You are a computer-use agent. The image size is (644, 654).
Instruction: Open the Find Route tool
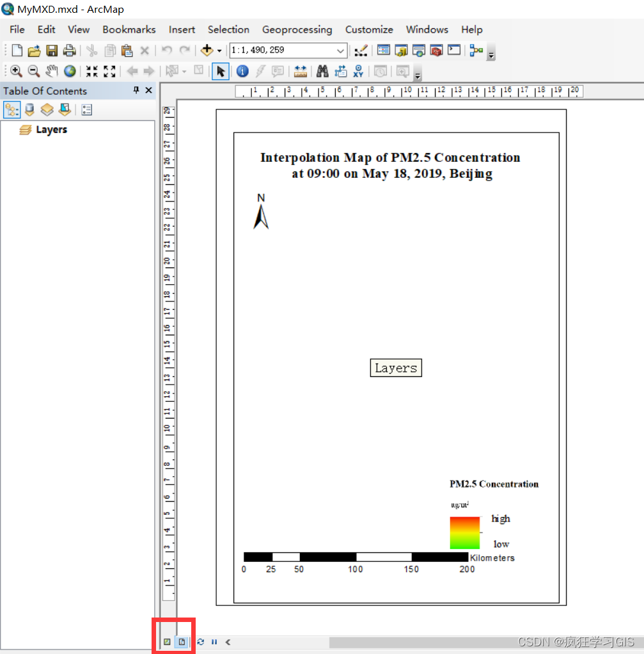click(x=341, y=71)
